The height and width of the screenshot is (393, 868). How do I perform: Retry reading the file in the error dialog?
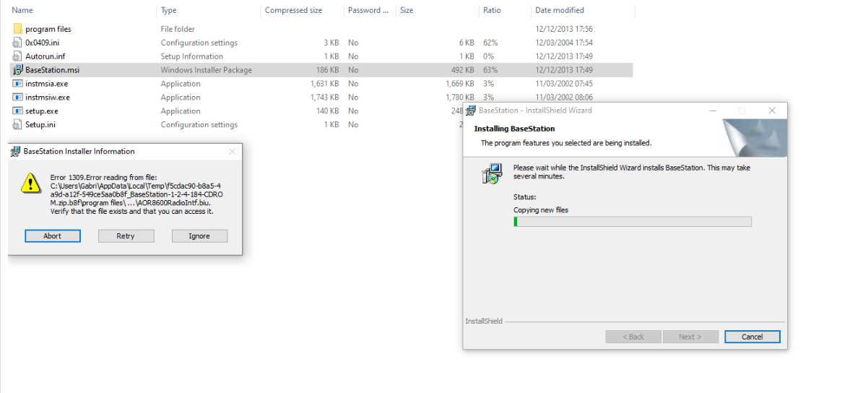126,236
